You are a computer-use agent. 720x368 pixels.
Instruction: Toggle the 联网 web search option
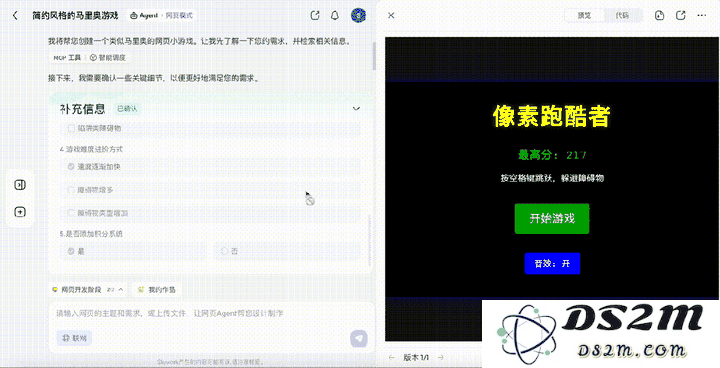click(x=74, y=338)
